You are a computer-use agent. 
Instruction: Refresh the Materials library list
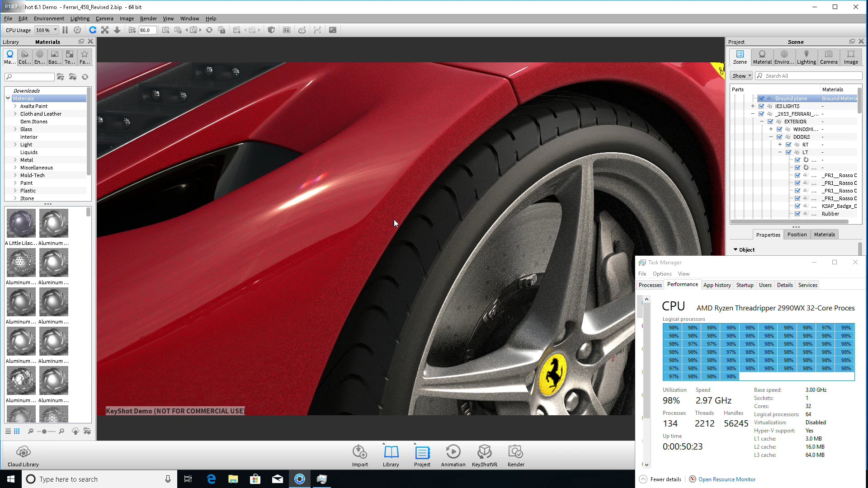tap(85, 77)
